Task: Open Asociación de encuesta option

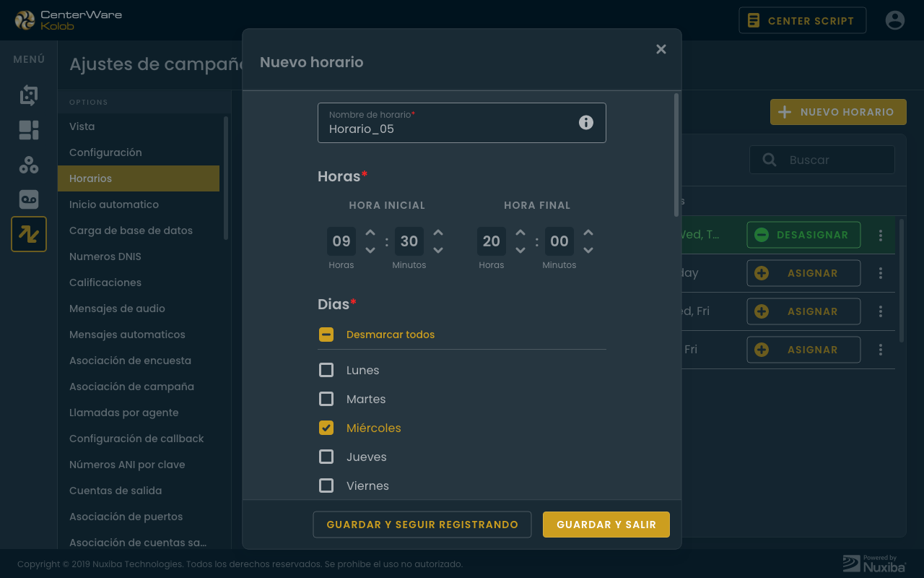Action: pos(139,361)
